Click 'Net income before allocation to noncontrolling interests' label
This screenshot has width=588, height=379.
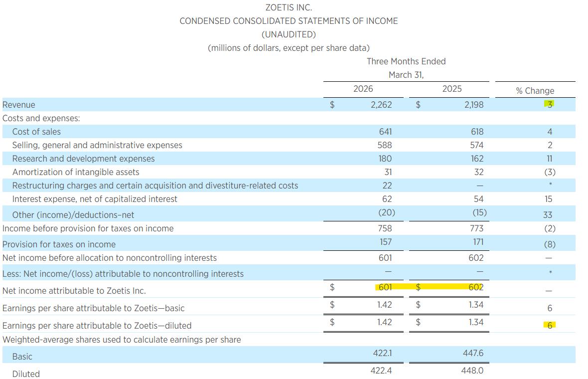click(110, 258)
